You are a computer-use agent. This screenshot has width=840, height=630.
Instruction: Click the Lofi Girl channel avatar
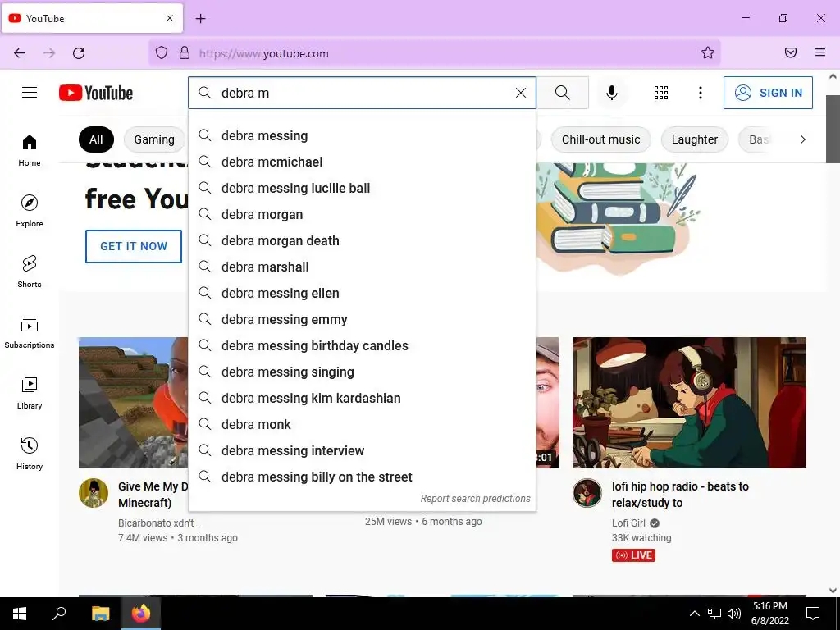coord(587,493)
